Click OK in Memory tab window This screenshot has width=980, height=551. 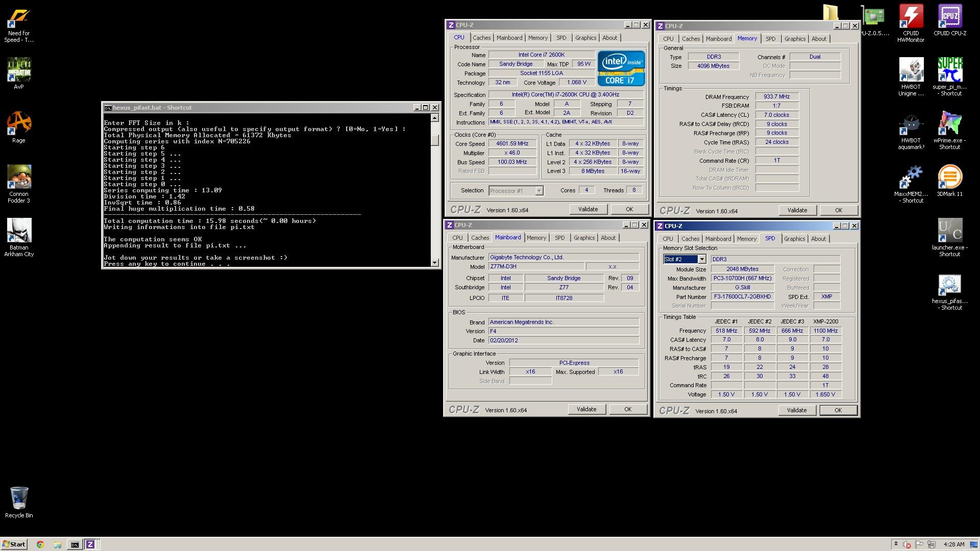point(839,210)
